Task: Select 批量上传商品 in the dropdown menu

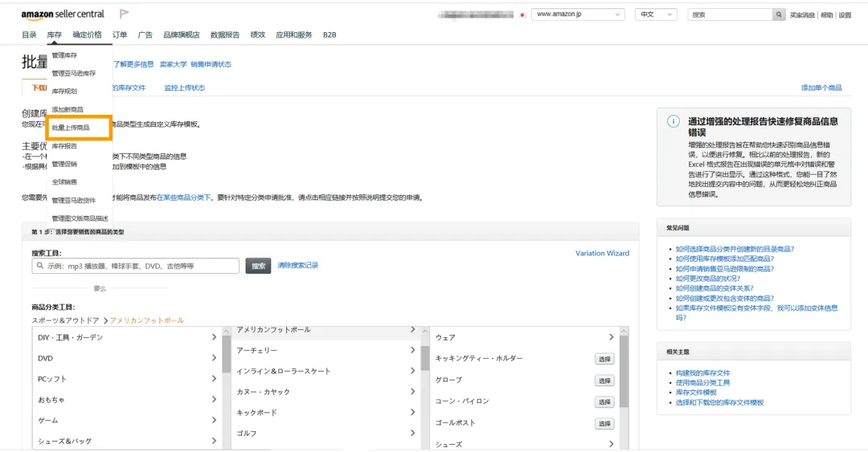Action: pos(71,128)
